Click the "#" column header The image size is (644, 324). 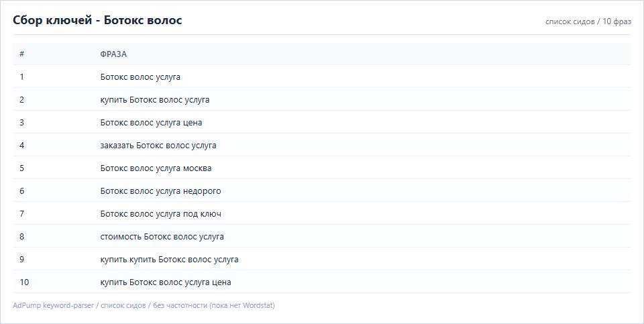[x=21, y=54]
